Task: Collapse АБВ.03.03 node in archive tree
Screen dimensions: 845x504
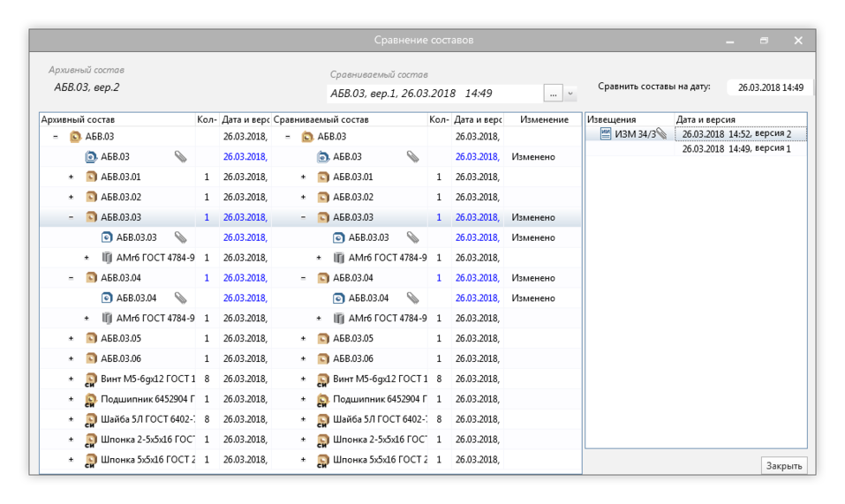Action: point(72,217)
